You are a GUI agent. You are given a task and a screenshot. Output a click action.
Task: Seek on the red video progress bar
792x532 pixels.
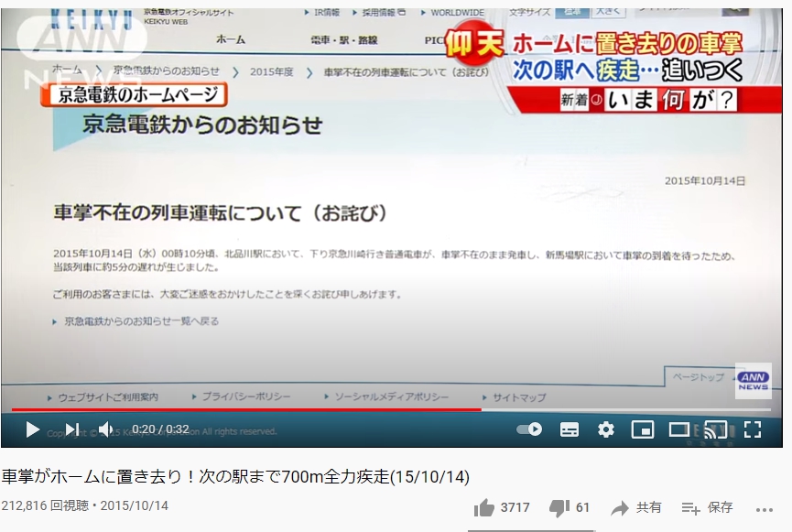pyautogui.click(x=246, y=409)
